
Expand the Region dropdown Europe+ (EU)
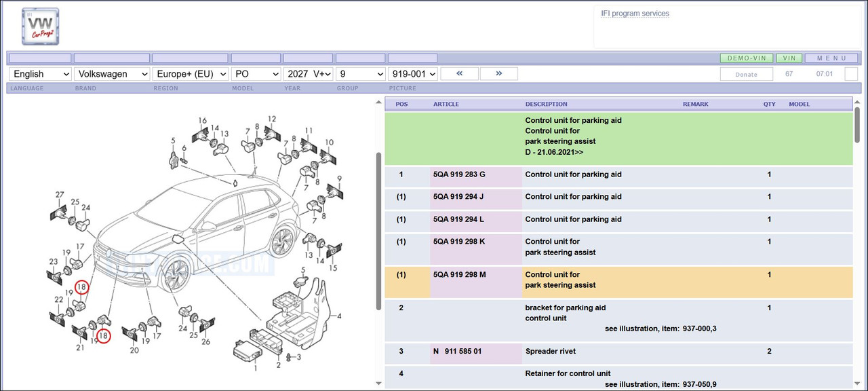(x=191, y=73)
